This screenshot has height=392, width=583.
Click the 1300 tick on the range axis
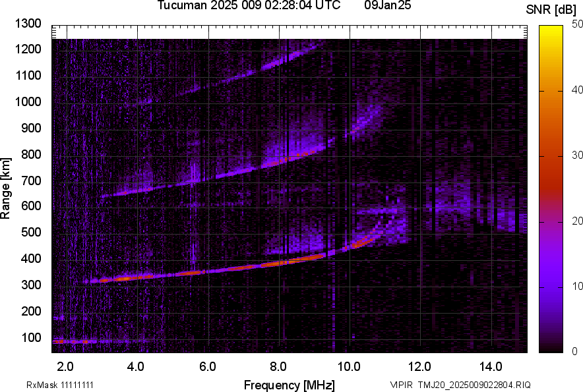[x=30, y=24]
